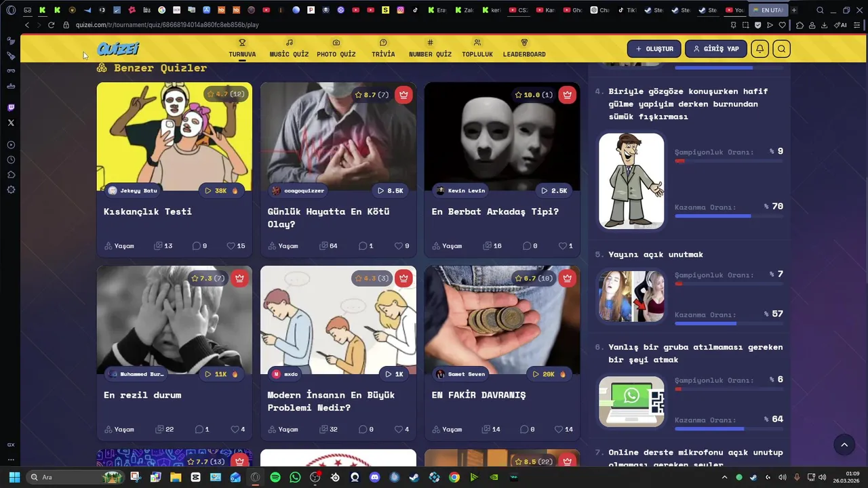Click the browser address bar URL

coord(167,25)
